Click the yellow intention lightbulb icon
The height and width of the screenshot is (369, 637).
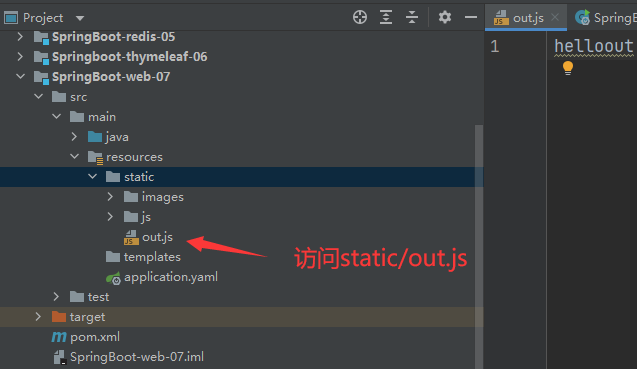tap(568, 68)
